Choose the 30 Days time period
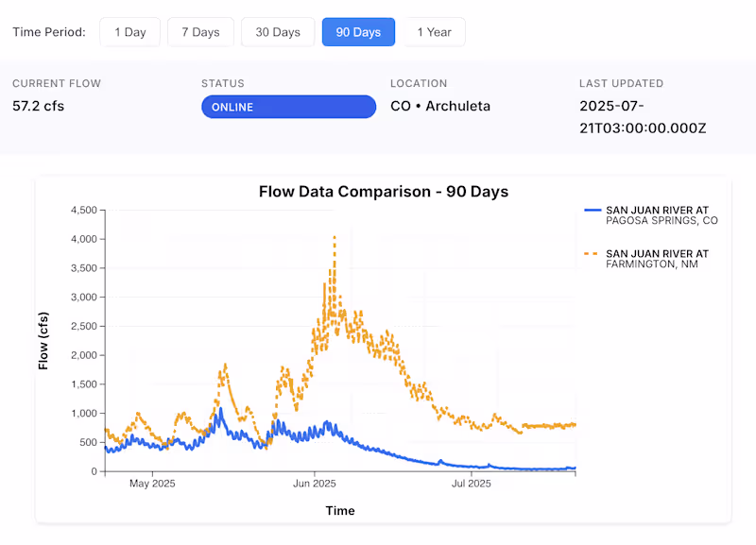The image size is (756, 545). pyautogui.click(x=278, y=32)
